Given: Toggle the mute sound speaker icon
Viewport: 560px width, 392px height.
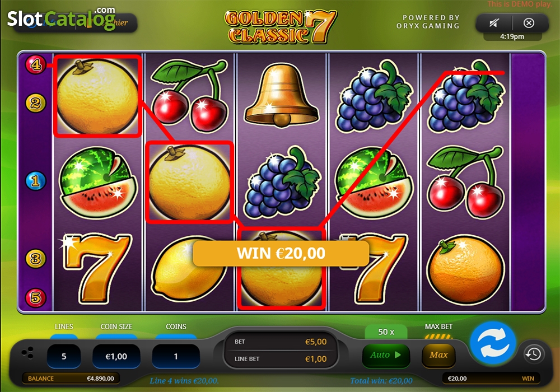Looking at the screenshot, I should (x=493, y=23).
